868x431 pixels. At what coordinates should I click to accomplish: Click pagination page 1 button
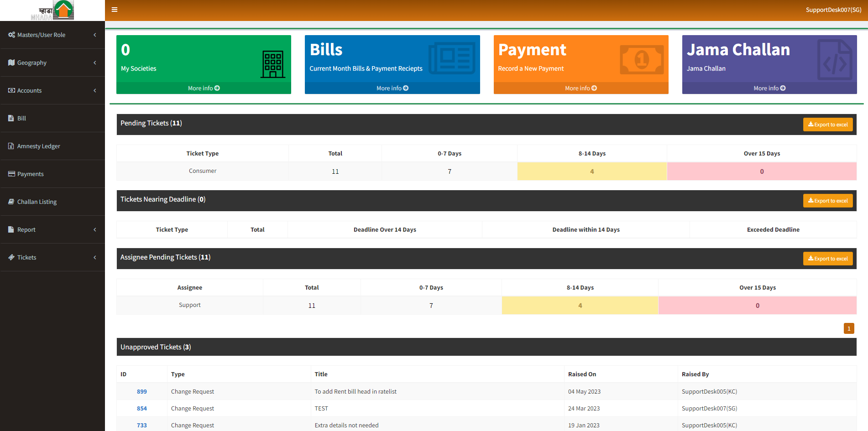(848, 328)
